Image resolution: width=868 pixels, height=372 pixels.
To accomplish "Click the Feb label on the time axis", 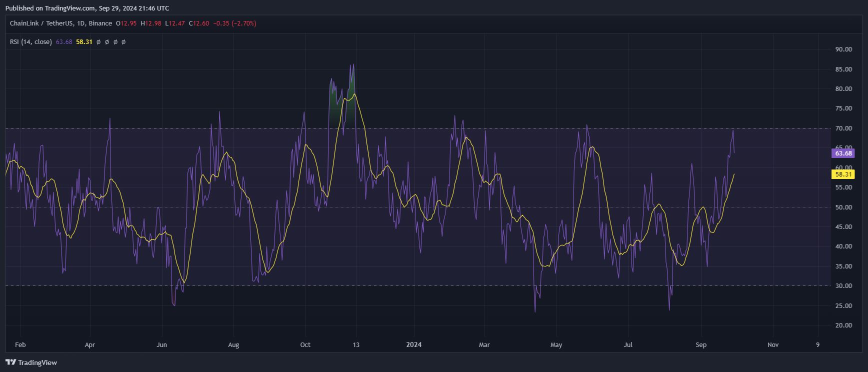I will (20, 344).
